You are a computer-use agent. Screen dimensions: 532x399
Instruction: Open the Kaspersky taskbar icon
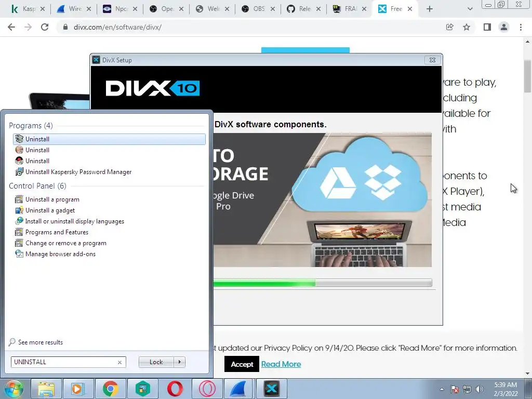coord(143,389)
